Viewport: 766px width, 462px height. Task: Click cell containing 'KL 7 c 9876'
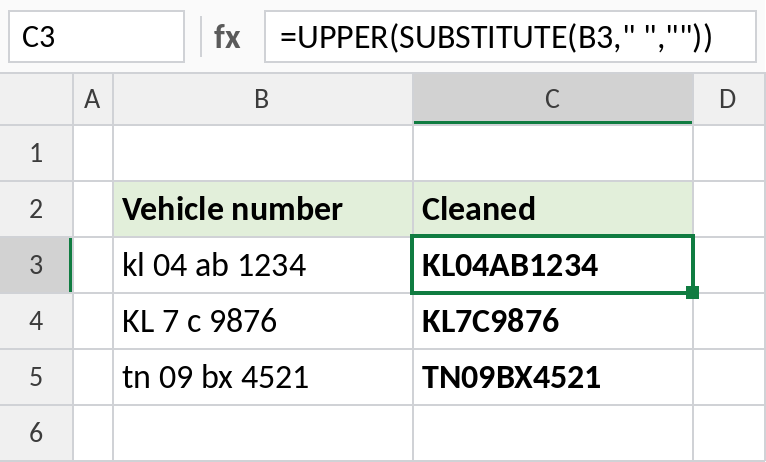[263, 321]
